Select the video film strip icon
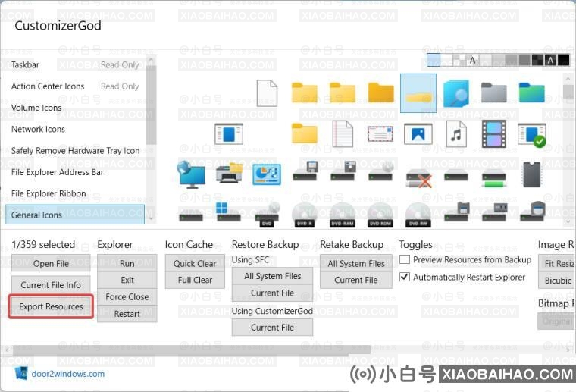Image resolution: width=576 pixels, height=392 pixels. point(493,133)
